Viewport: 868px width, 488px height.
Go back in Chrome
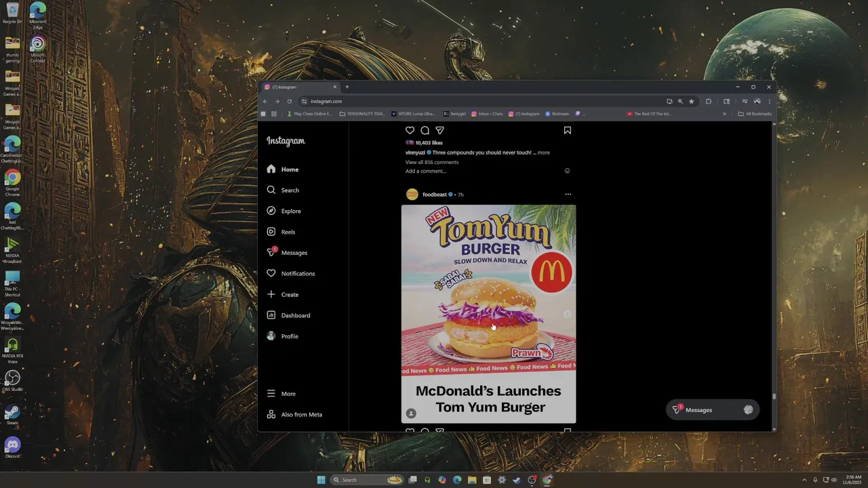tap(265, 101)
